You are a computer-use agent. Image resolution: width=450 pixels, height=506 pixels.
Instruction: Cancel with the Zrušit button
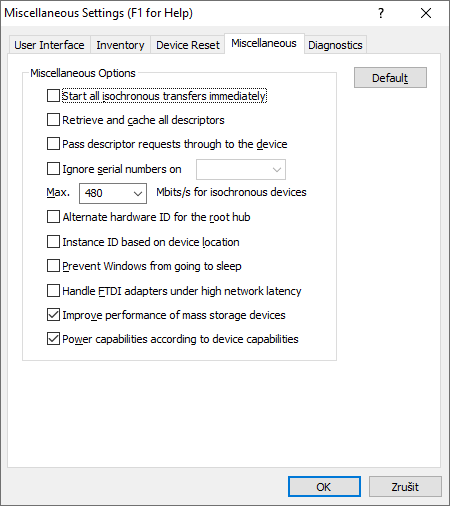click(x=405, y=487)
